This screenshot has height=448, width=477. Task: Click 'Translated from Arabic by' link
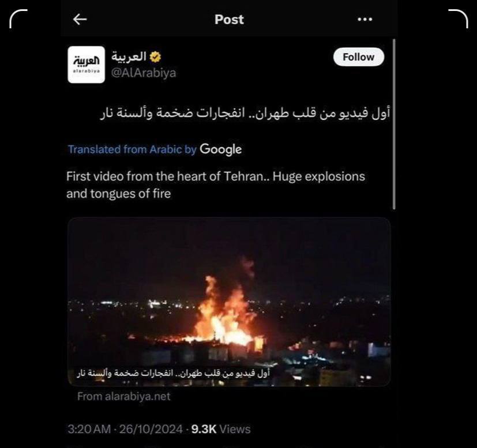coord(132,149)
